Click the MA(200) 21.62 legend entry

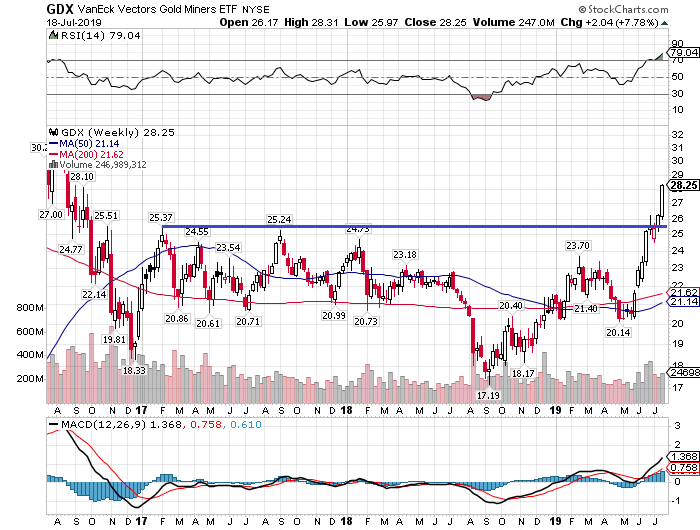(x=86, y=154)
